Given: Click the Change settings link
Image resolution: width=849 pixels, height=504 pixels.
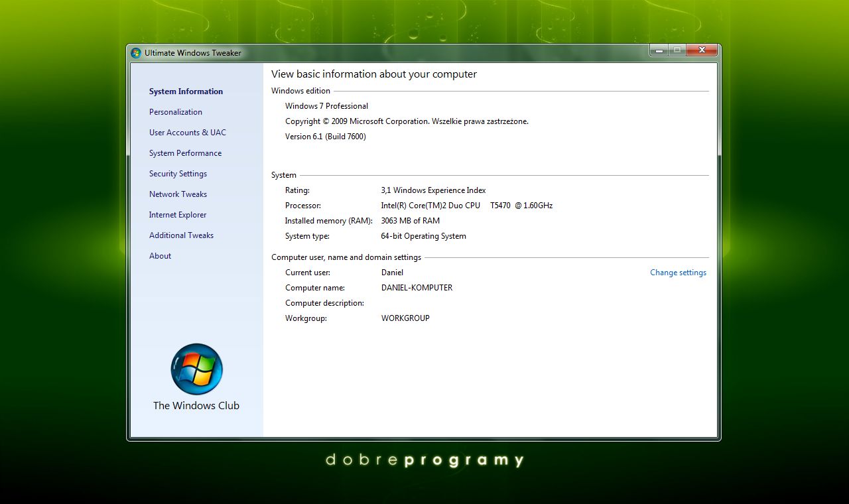Looking at the screenshot, I should pyautogui.click(x=678, y=273).
